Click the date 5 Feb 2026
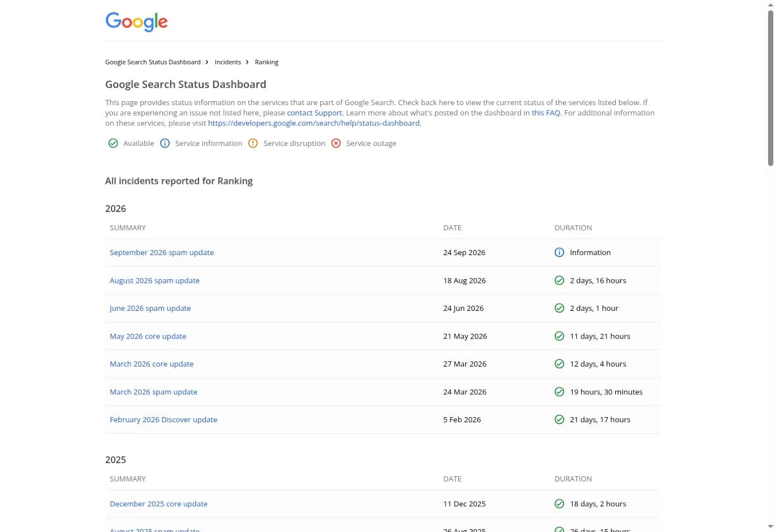 pos(462,419)
